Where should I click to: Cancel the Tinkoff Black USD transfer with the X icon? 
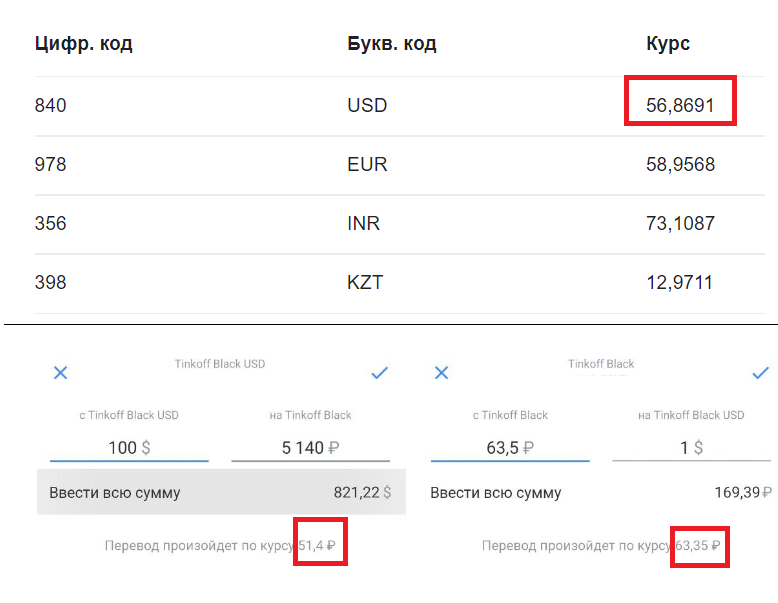[x=60, y=373]
